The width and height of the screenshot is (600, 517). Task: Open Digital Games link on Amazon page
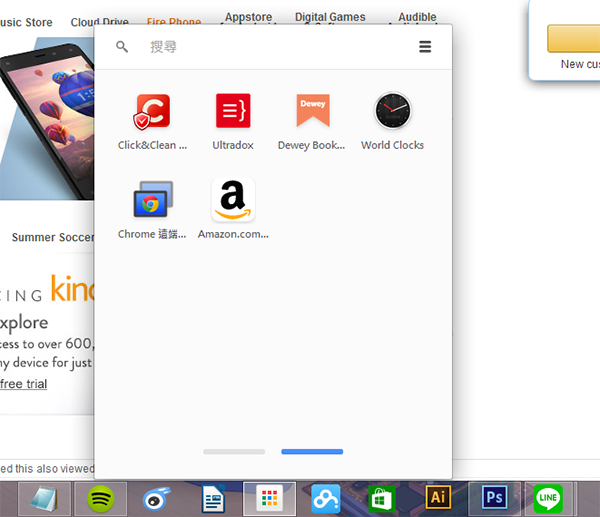pyautogui.click(x=330, y=18)
